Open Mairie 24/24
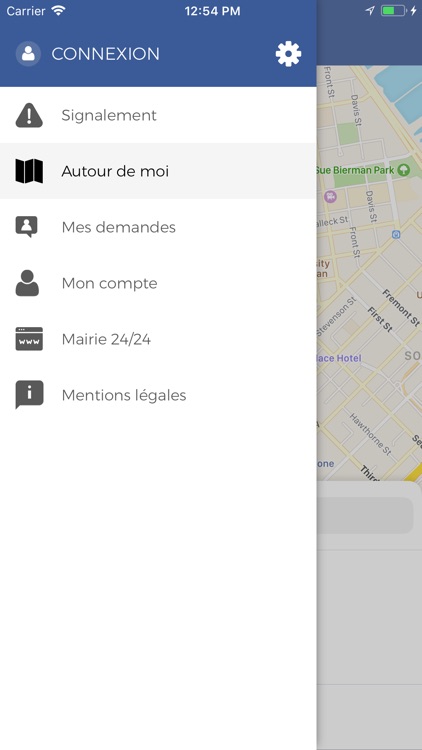This screenshot has height=750, width=422. 158,339
